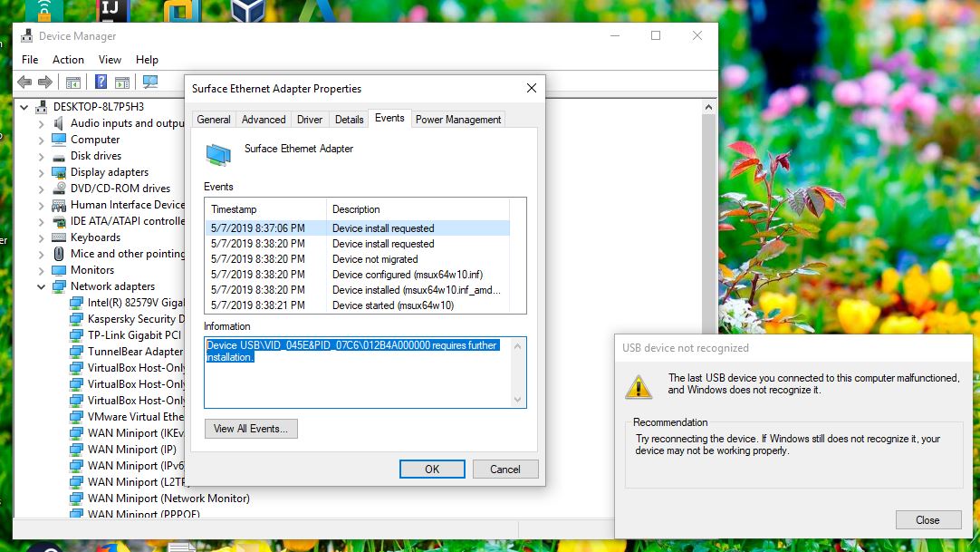This screenshot has width=980, height=552.
Task: Click the View All Events button
Action: click(x=251, y=428)
